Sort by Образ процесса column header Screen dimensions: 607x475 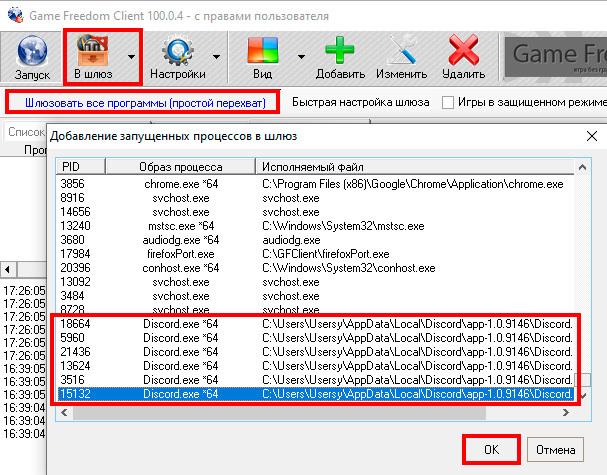(x=180, y=167)
